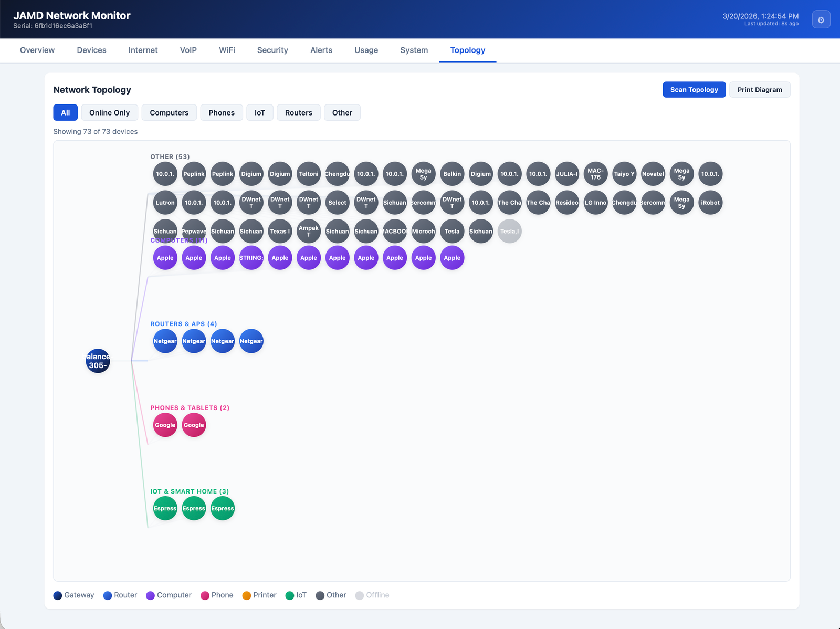Screen dimensions: 840x629
Task: Click an Espress IoT device node
Action: pyautogui.click(x=165, y=508)
